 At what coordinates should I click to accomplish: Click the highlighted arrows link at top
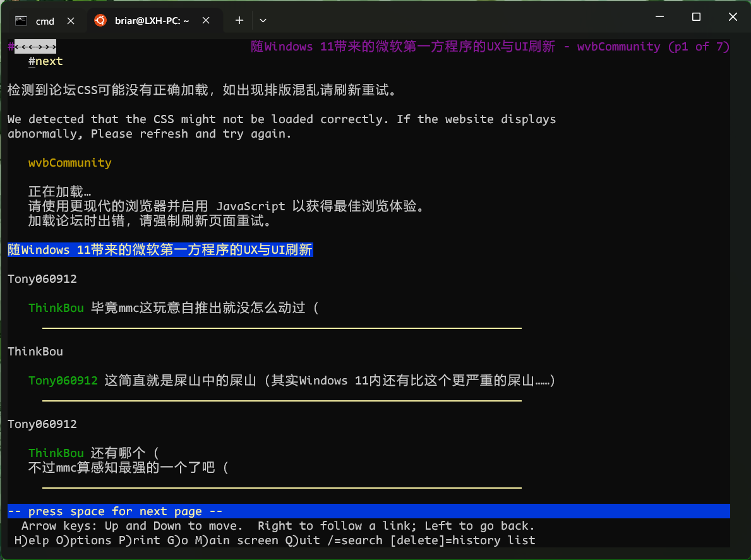click(35, 47)
